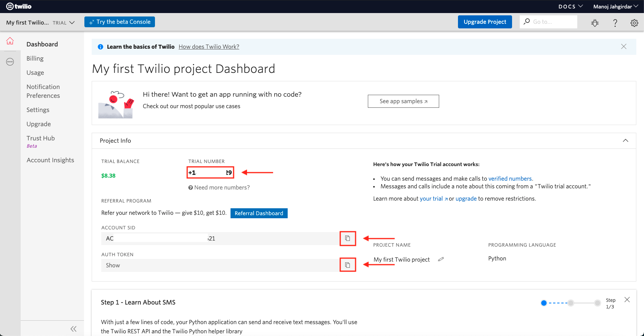The width and height of the screenshot is (644, 336).
Task: Show the hidden Auth Token
Action: 113,265
